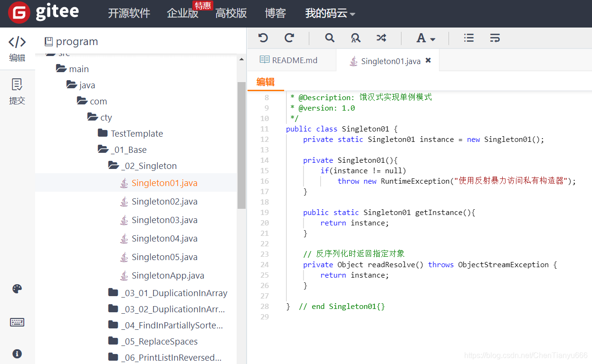Image resolution: width=592 pixels, height=364 pixels.
Task: Open 博客 in the top navigation
Action: 276,13
